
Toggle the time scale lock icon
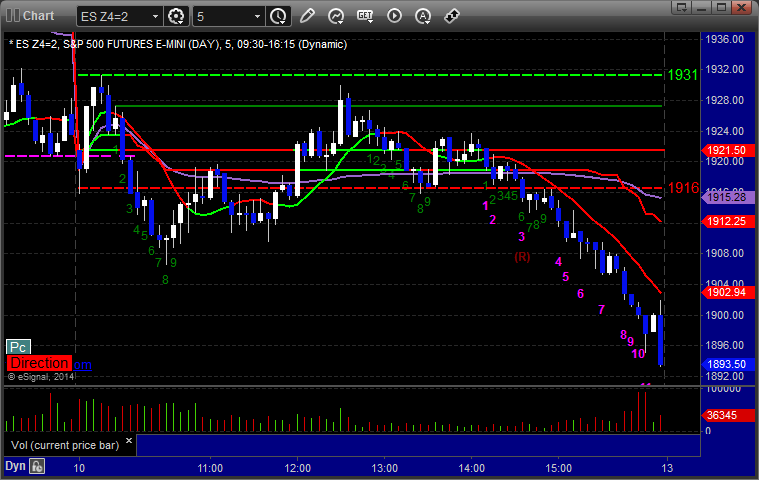(x=37, y=466)
